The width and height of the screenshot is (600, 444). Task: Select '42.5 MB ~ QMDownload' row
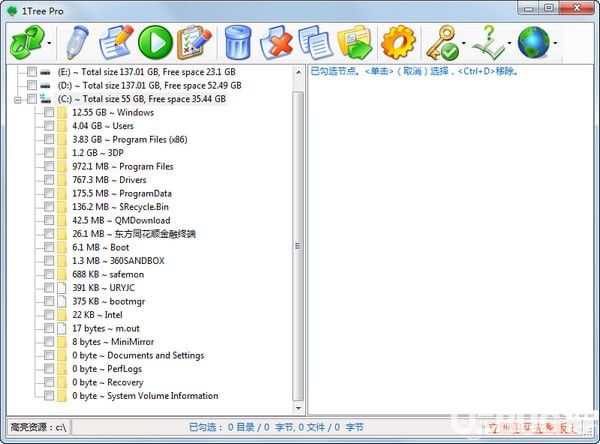121,220
